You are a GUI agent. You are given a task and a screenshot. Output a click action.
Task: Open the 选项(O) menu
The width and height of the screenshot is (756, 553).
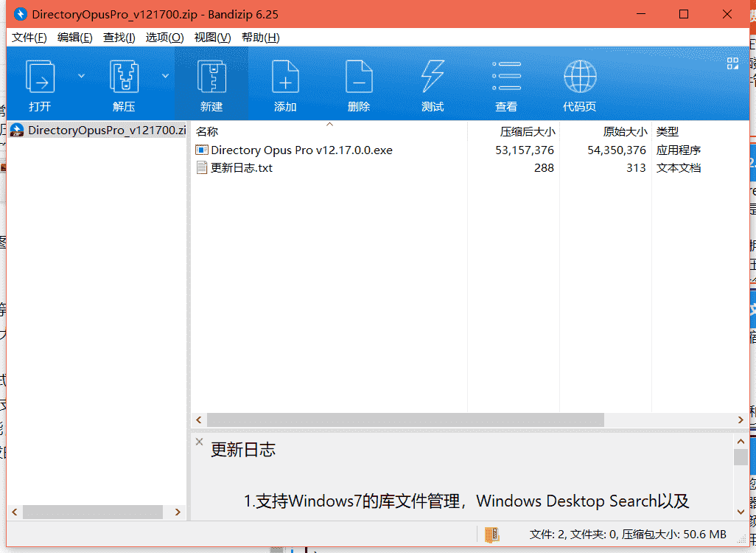click(164, 38)
